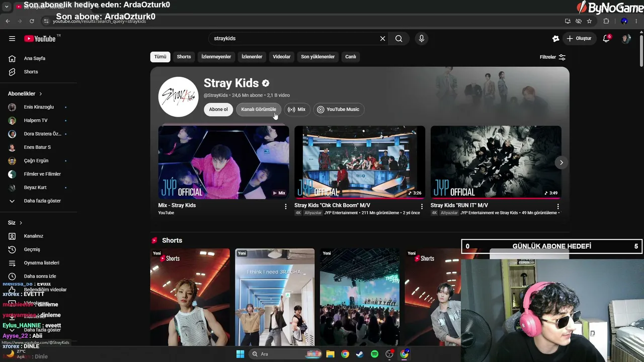Open the Çağrı Ergün subscription
The height and width of the screenshot is (362, 644).
click(x=36, y=161)
